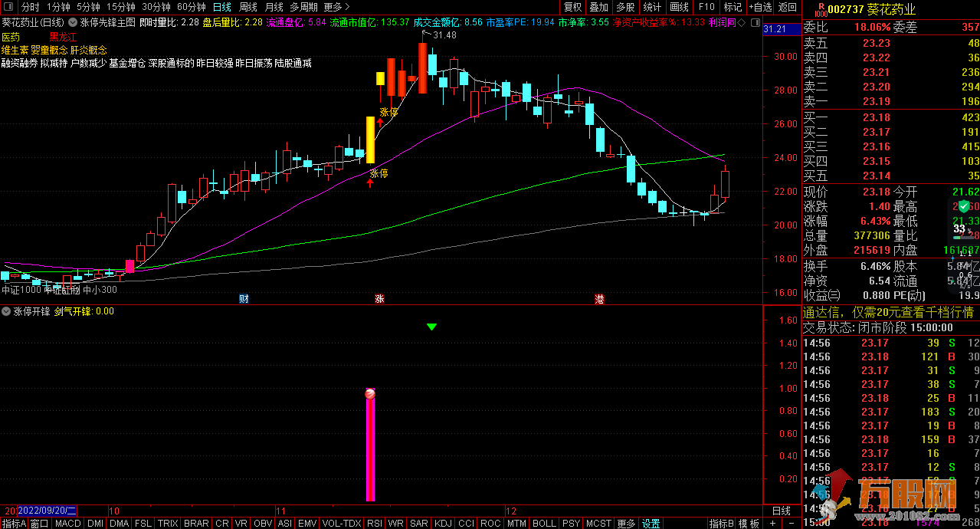
Task: Expand the 更多 indicators list at bottom
Action: coord(626,524)
